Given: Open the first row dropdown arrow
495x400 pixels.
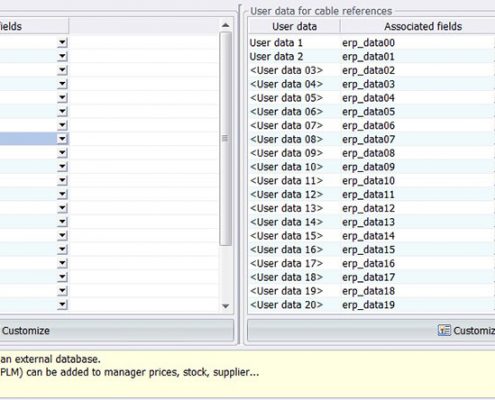Looking at the screenshot, I should (x=62, y=43).
